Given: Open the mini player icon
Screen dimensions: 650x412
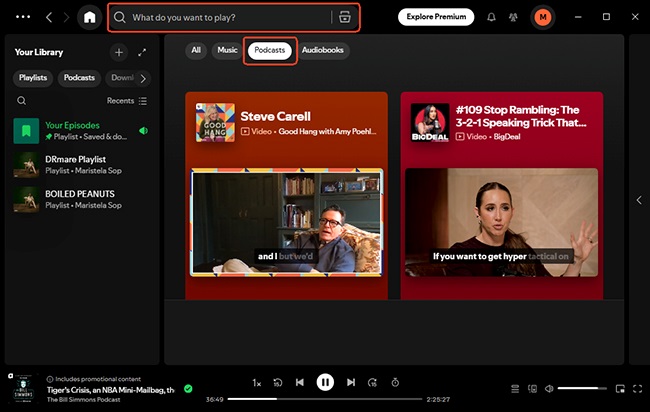Looking at the screenshot, I should (620, 389).
